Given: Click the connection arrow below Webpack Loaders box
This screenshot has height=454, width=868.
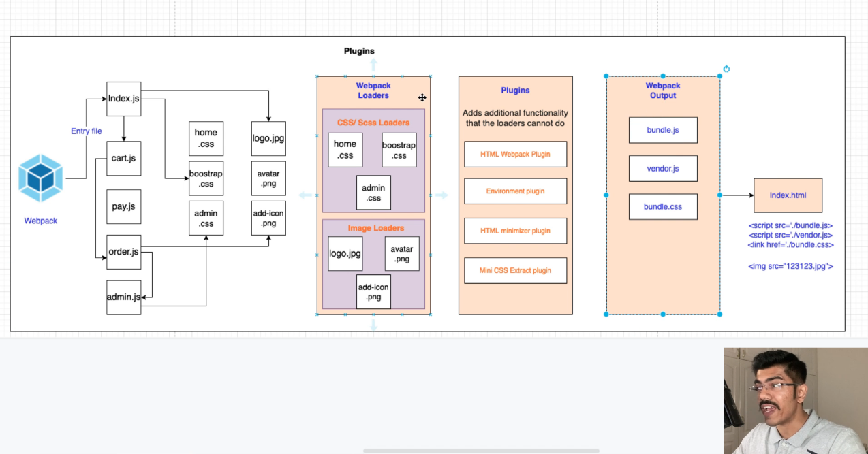Looking at the screenshot, I should [x=373, y=325].
